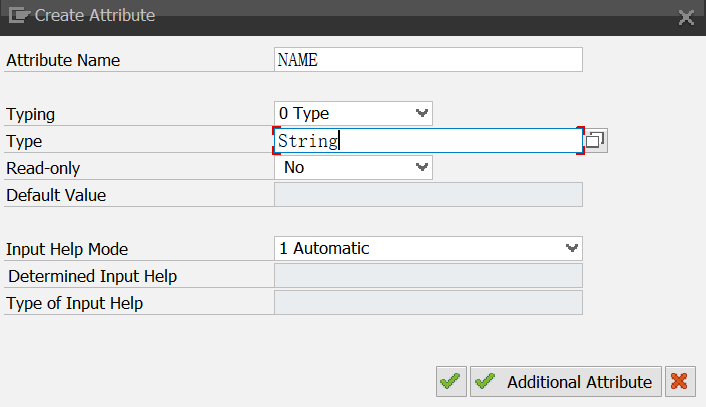Viewport: 706px width, 407px height.
Task: Close the Create Attribute dialog
Action: pos(686,18)
